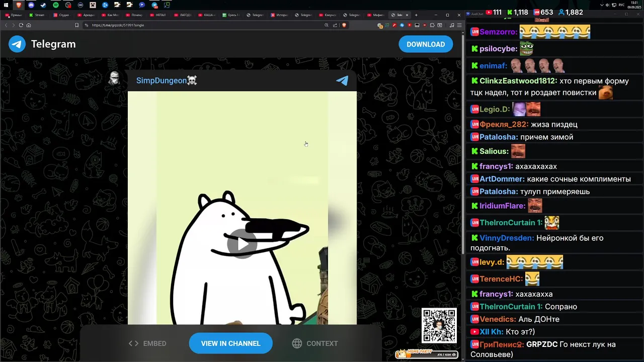Click username Фрекля_282 in chat
The width and height of the screenshot is (644, 362).
(x=504, y=124)
